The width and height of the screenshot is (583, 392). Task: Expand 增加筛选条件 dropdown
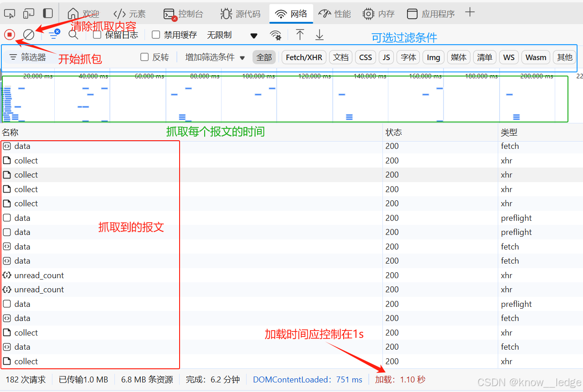tap(215, 57)
